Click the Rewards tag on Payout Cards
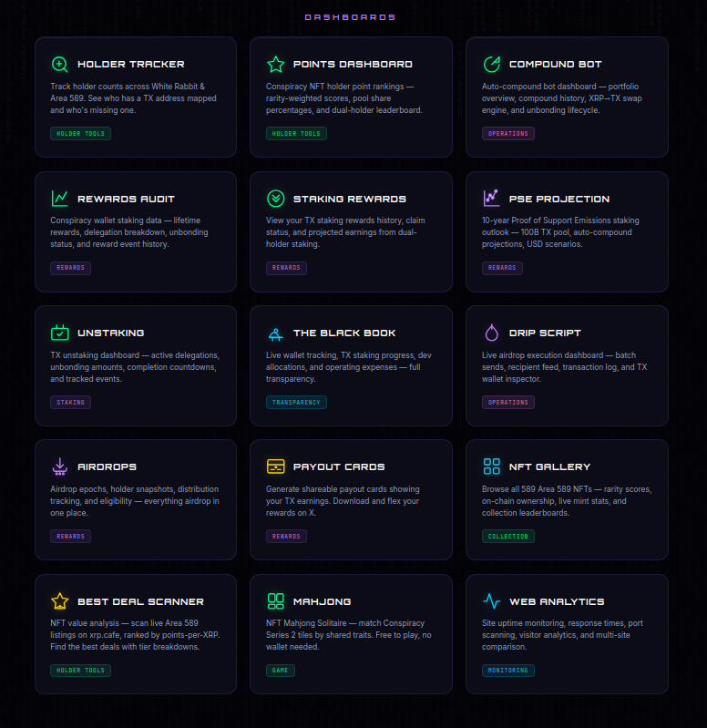Image resolution: width=707 pixels, height=728 pixels. 286,537
